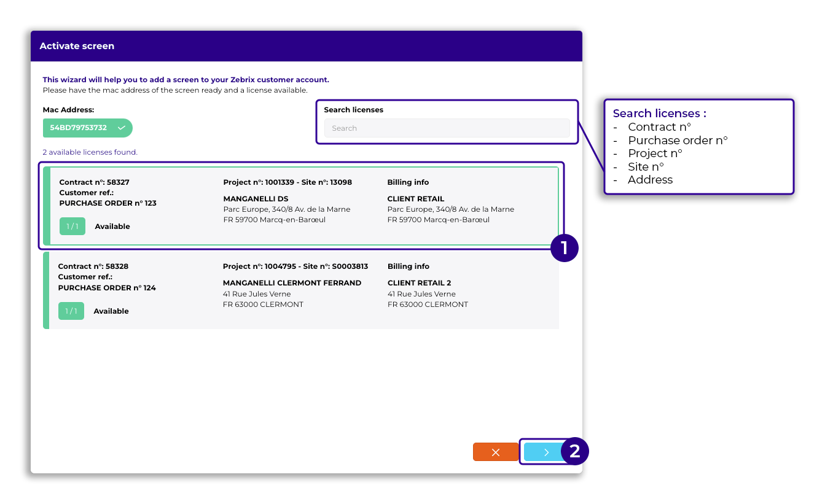Screen dimensions: 825x504
Task: Click the '2 available licenses found' message
Action: click(x=90, y=152)
